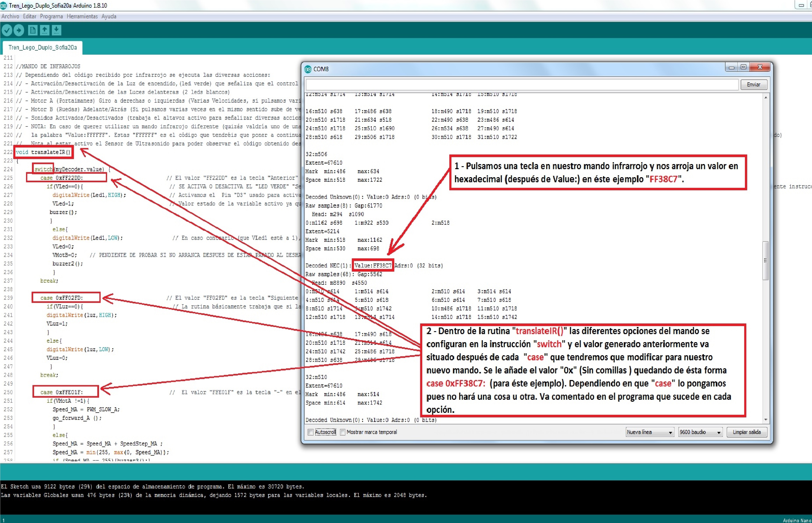
Task: Click the 'case 0xFFE01F:' code line
Action: [61, 392]
